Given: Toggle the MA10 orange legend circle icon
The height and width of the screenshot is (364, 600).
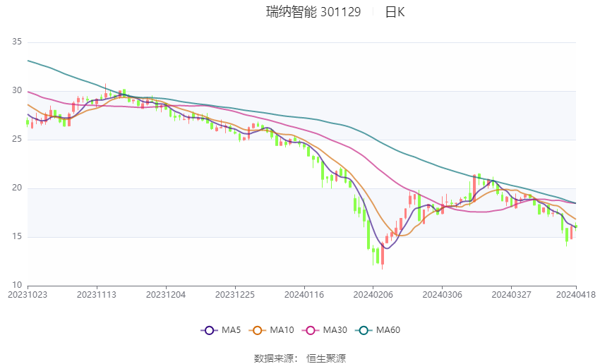Looking at the screenshot, I should click(x=257, y=330).
